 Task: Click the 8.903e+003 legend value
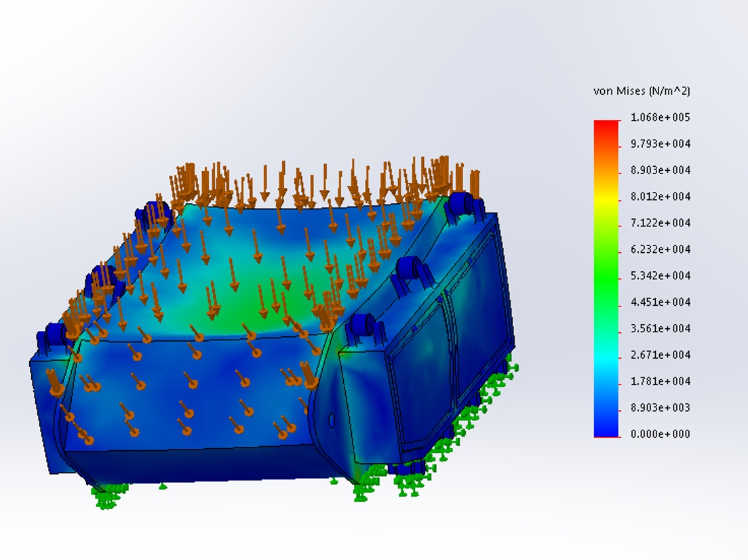pos(661,408)
